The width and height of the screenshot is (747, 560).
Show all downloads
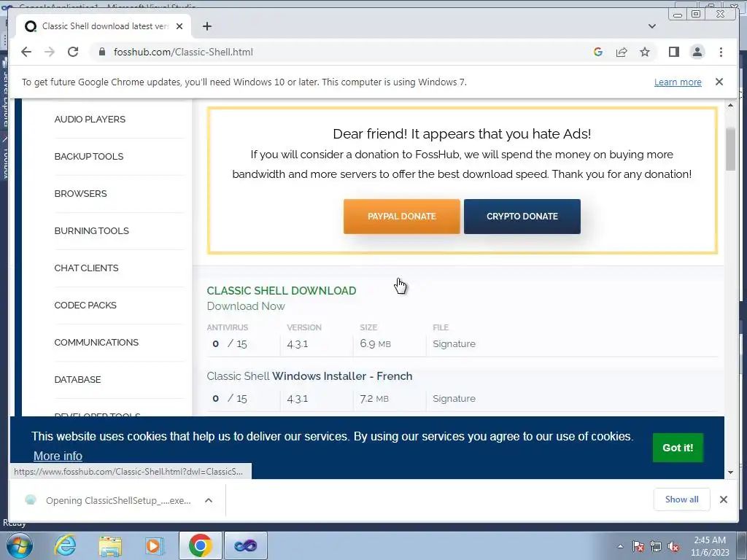pyautogui.click(x=682, y=499)
